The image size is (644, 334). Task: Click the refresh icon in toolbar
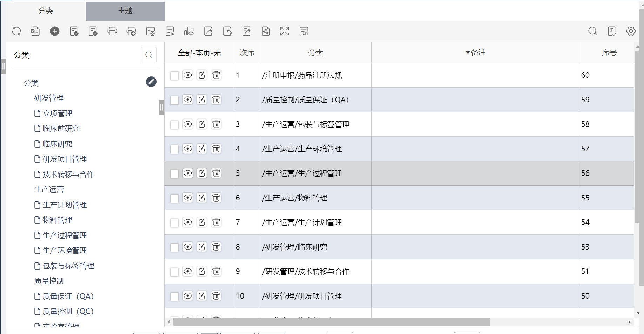(16, 31)
